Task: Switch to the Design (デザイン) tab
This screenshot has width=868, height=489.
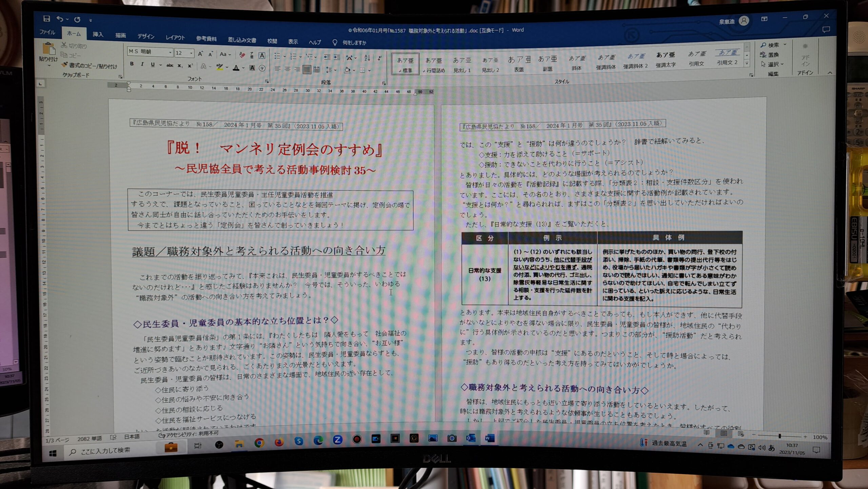Action: point(146,36)
